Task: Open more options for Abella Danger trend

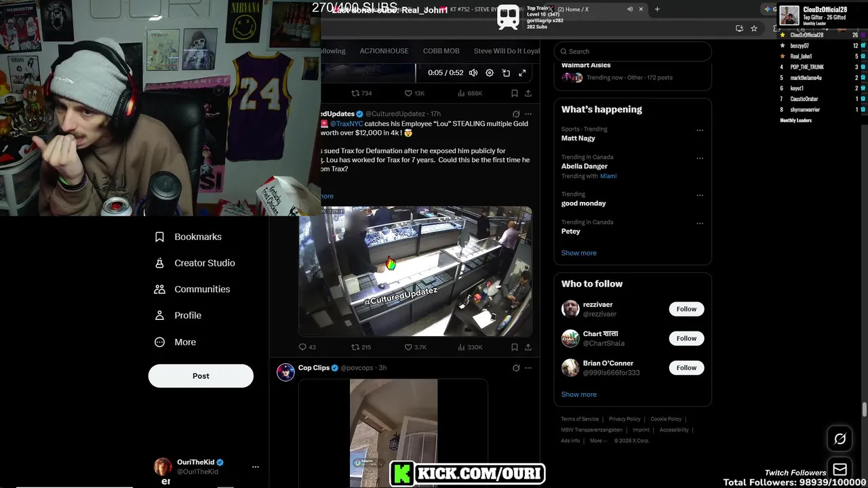Action: (700, 159)
